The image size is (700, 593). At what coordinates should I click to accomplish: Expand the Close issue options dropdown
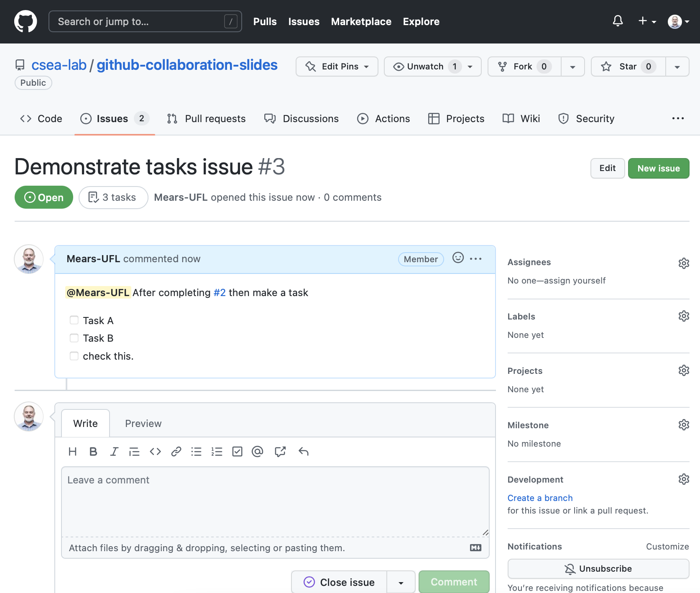click(401, 582)
